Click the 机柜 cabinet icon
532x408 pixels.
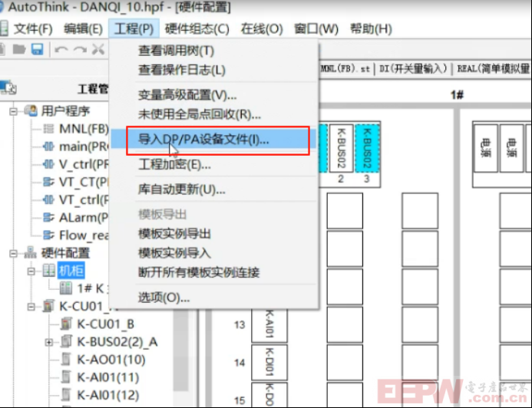pos(49,271)
